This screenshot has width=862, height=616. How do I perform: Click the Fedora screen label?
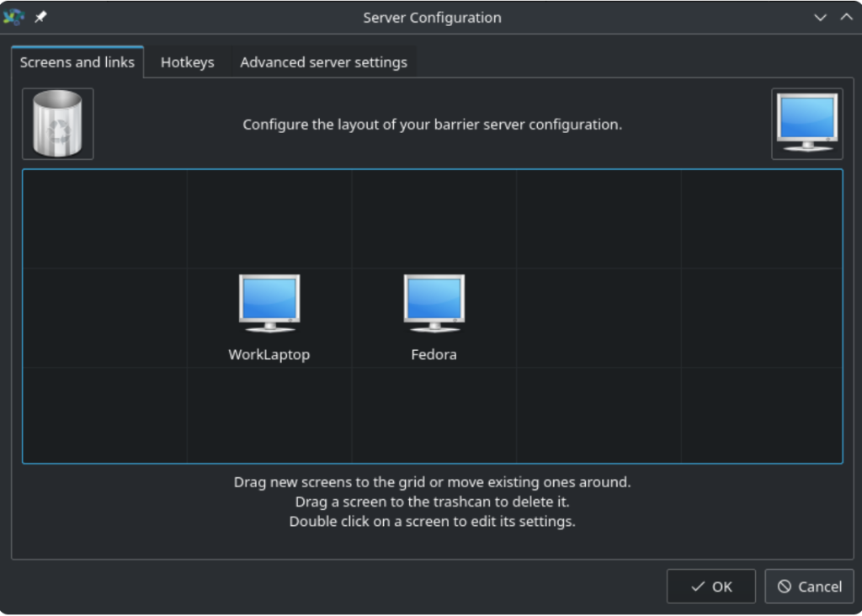434,354
